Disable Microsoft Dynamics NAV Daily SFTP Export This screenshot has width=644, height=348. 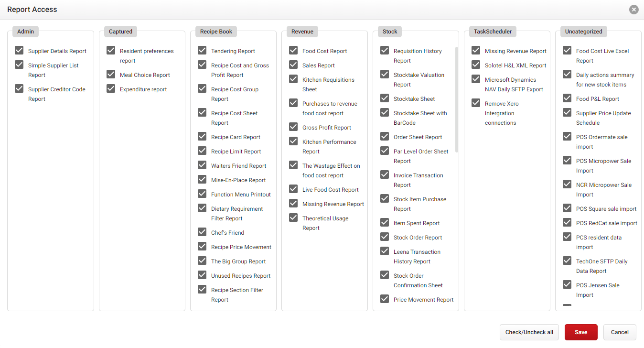coord(476,79)
